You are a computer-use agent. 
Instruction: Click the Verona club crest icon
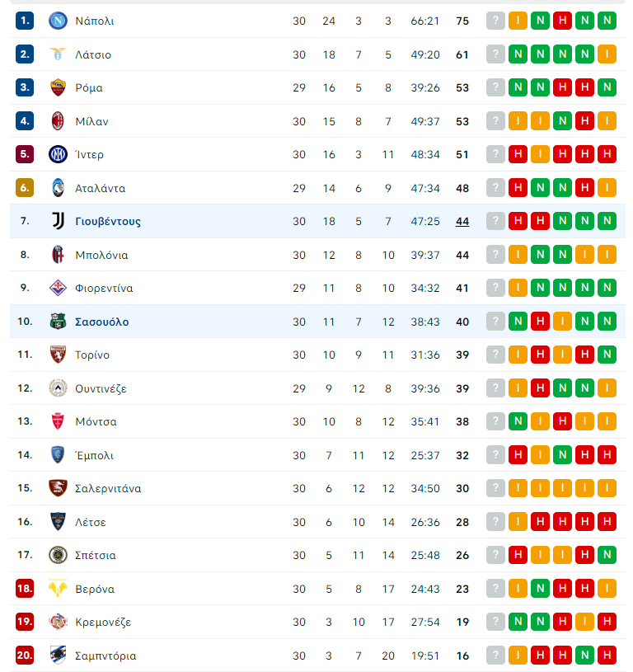tap(58, 589)
